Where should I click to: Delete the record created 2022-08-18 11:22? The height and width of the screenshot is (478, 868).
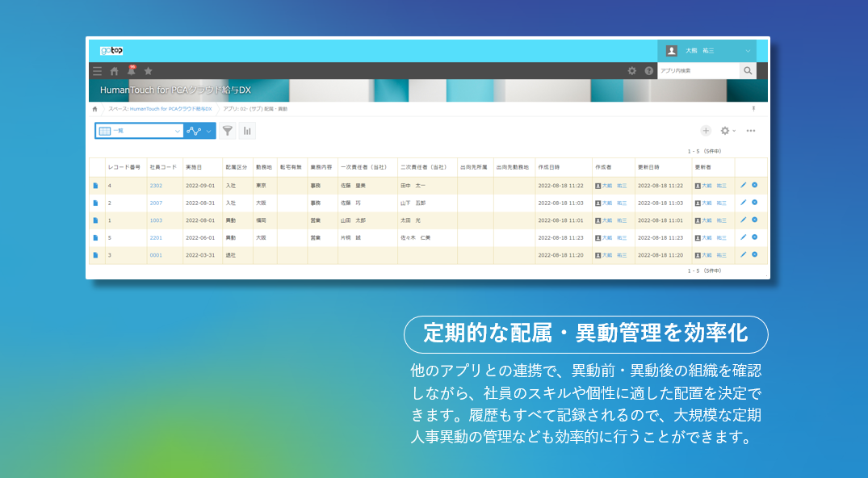[754, 185]
